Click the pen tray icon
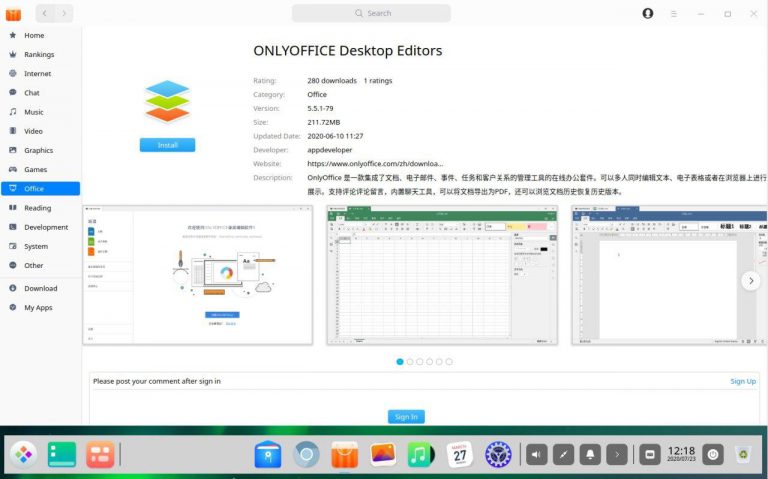This screenshot has width=768, height=479. pos(563,455)
